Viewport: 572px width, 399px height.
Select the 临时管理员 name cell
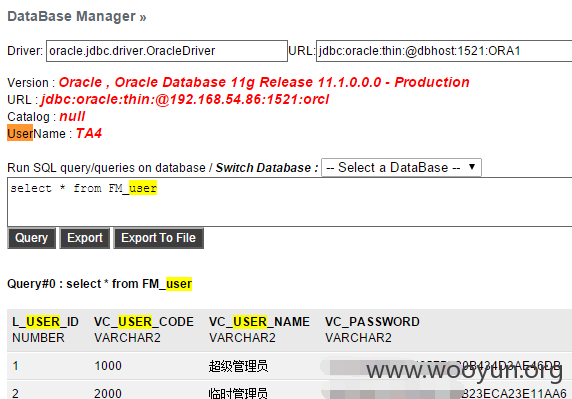(238, 394)
